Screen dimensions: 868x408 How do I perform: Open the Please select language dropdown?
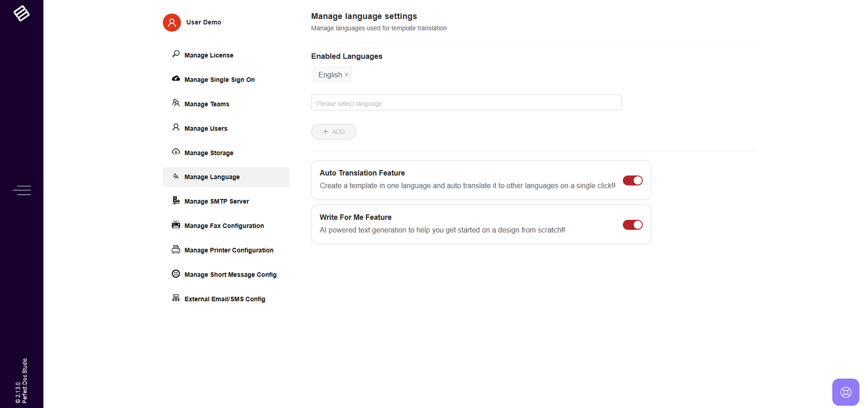[x=466, y=103]
